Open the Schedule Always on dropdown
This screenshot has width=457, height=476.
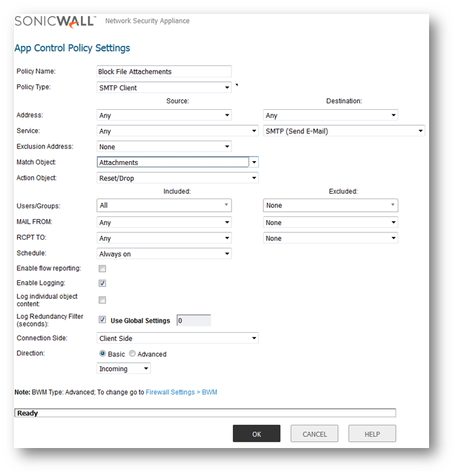tap(164, 254)
